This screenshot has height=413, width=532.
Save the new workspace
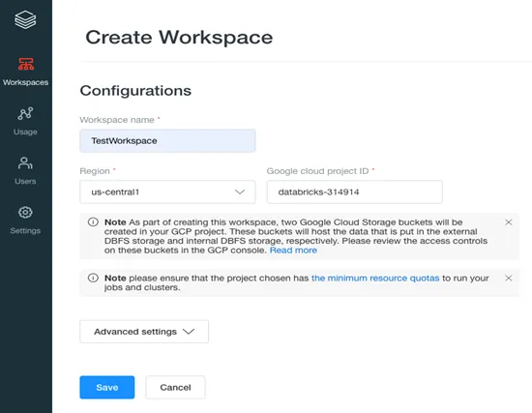pos(107,387)
